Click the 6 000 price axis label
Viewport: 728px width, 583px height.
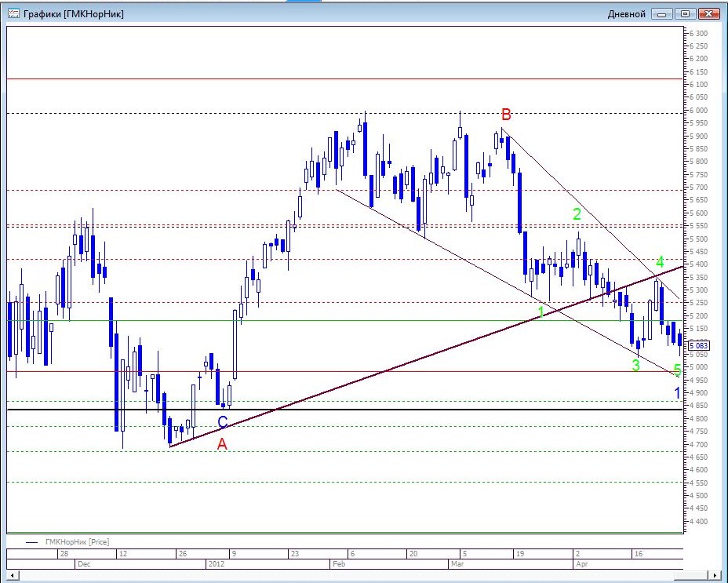click(x=699, y=110)
